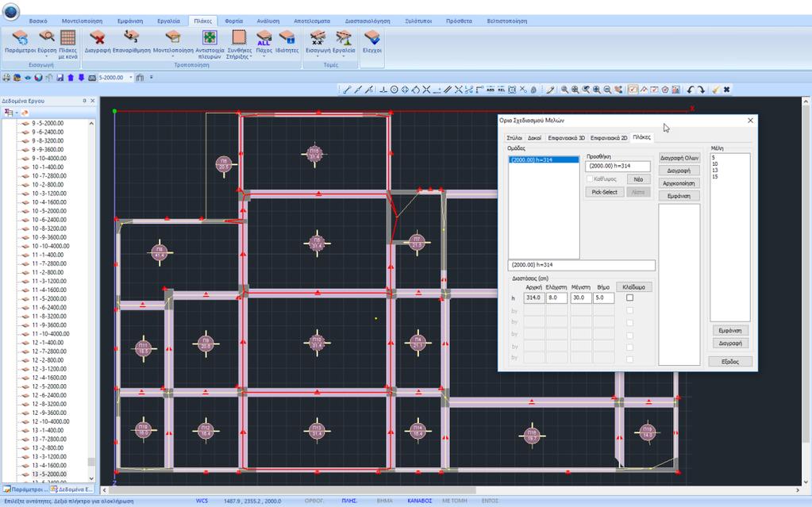812x507 pixels.
Task: Click the blue up-arrow level icon
Action: tap(71, 78)
